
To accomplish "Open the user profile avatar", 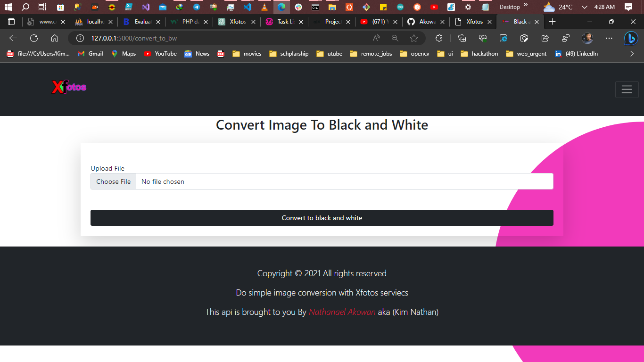I will pyautogui.click(x=587, y=38).
